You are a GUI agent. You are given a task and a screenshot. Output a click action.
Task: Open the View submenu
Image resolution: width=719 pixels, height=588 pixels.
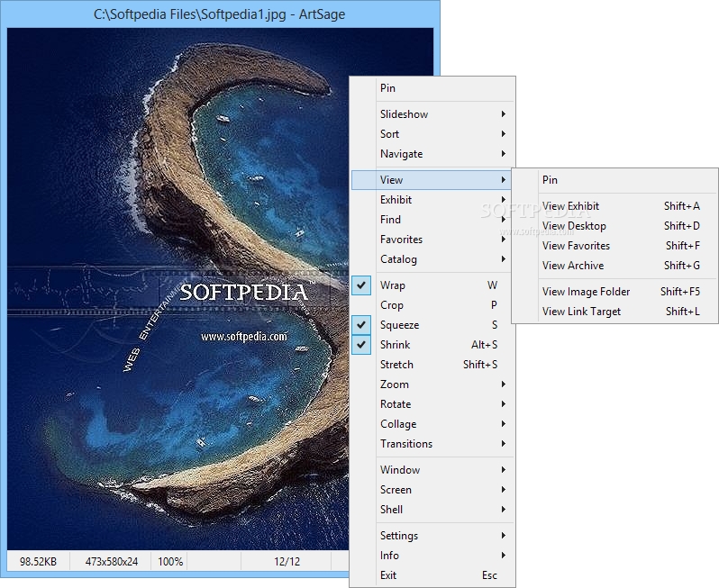432,180
